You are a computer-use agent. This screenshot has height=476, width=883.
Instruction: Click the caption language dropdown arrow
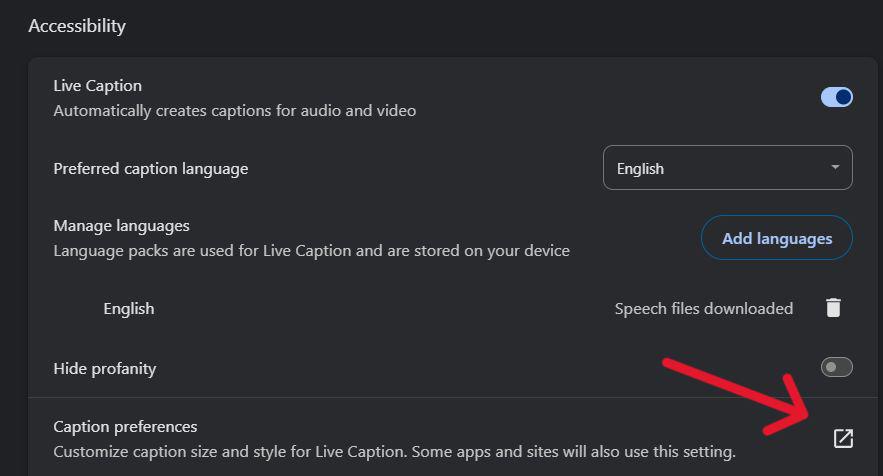point(835,168)
